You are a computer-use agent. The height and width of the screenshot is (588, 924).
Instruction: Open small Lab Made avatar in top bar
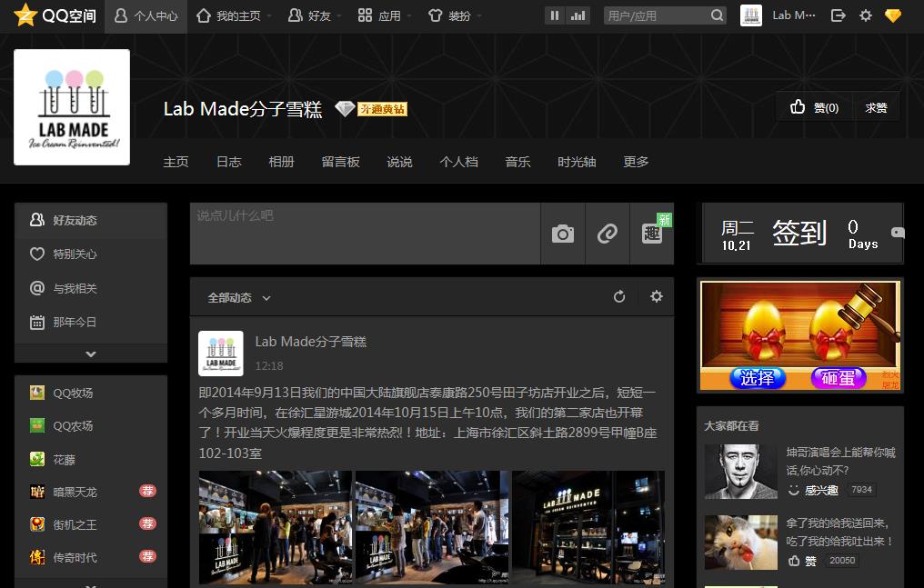tap(751, 15)
